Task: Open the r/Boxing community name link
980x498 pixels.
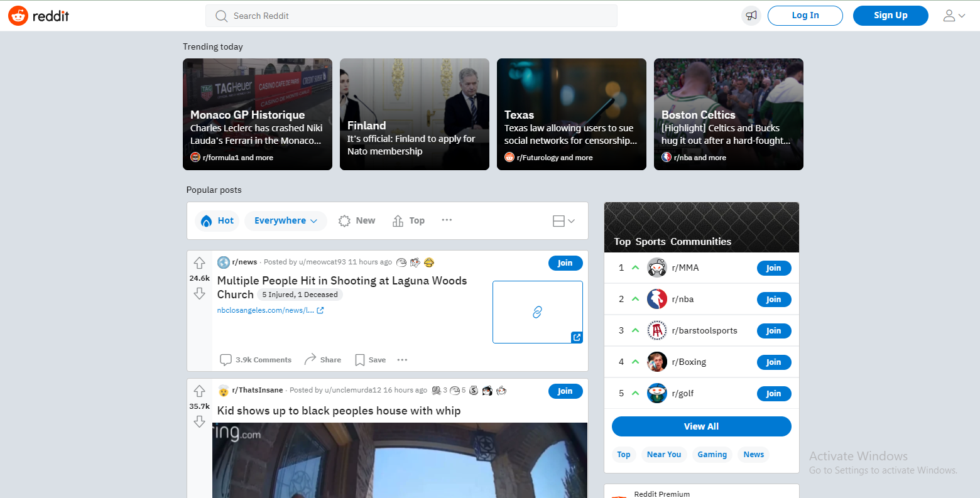Action: point(689,362)
